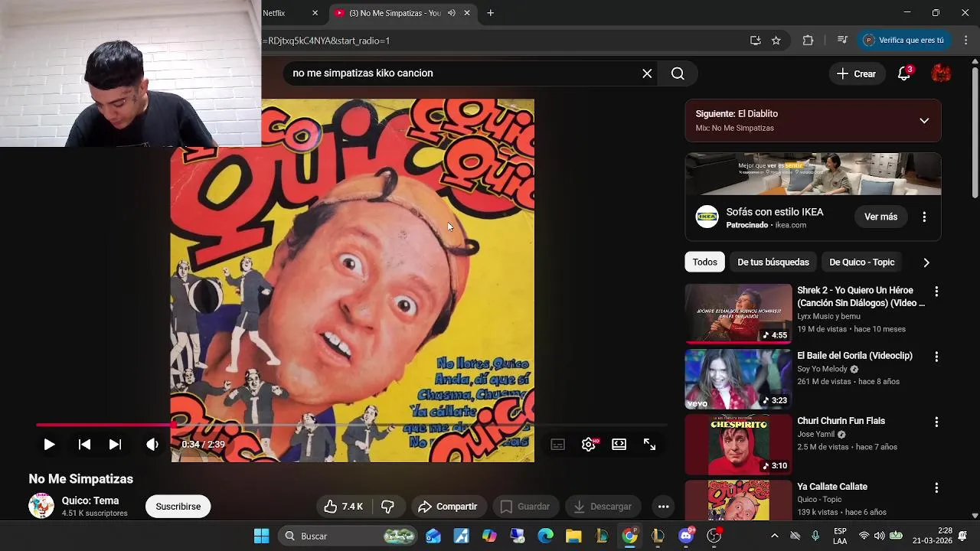Viewport: 980px width, 551px height.
Task: Close the Netflix browser tab
Action: click(315, 13)
